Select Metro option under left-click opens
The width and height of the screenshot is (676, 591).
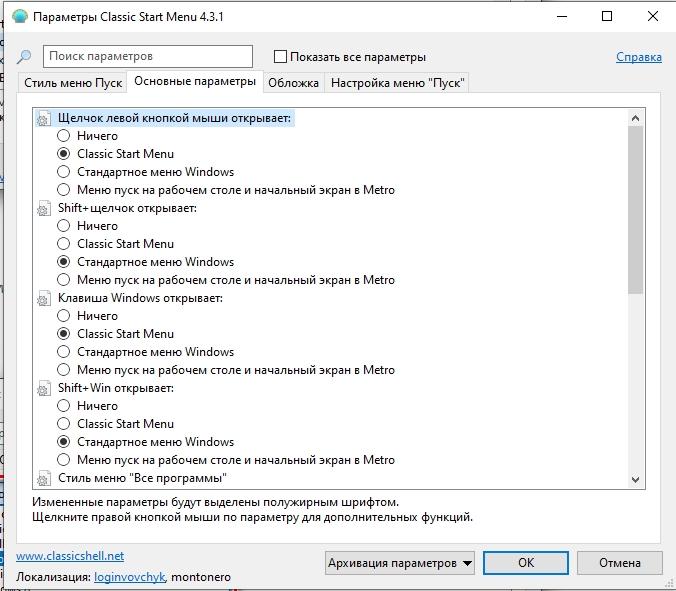coord(63,190)
